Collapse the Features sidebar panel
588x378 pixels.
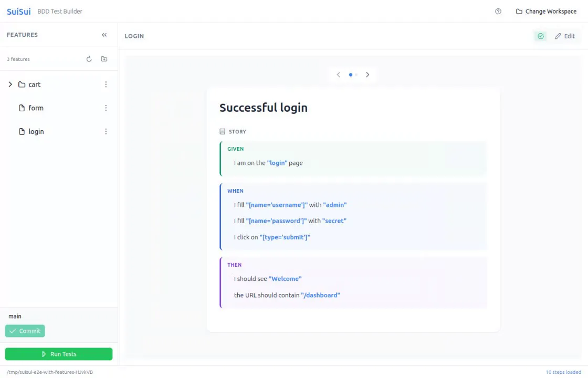click(104, 35)
